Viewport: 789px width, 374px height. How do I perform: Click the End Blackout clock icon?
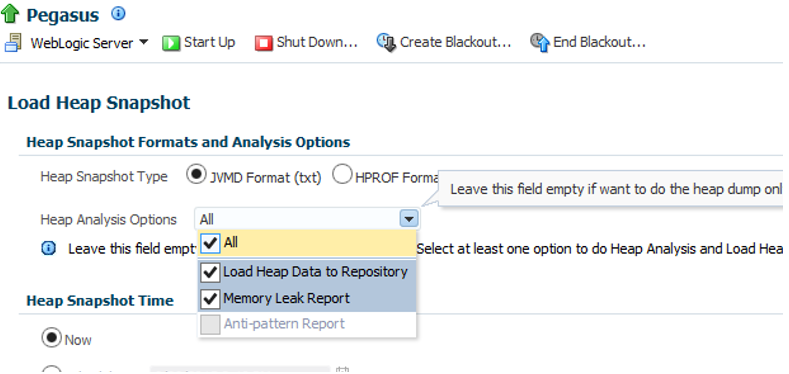[539, 43]
